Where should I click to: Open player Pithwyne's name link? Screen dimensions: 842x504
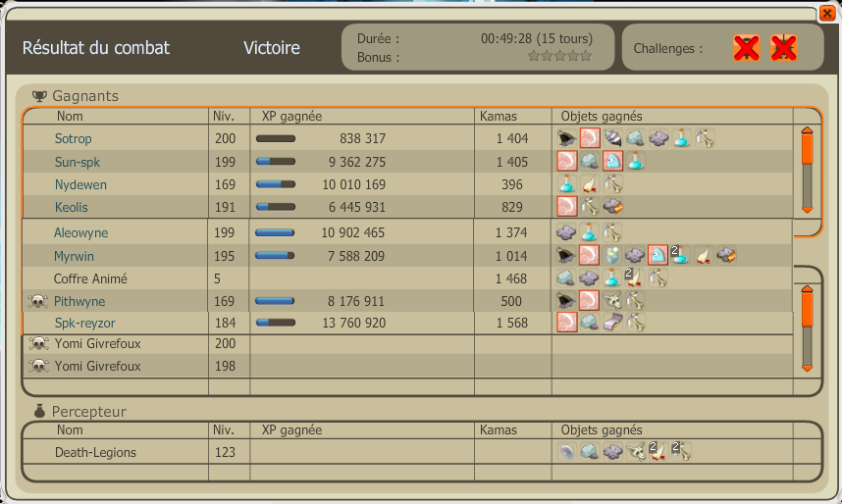(79, 302)
